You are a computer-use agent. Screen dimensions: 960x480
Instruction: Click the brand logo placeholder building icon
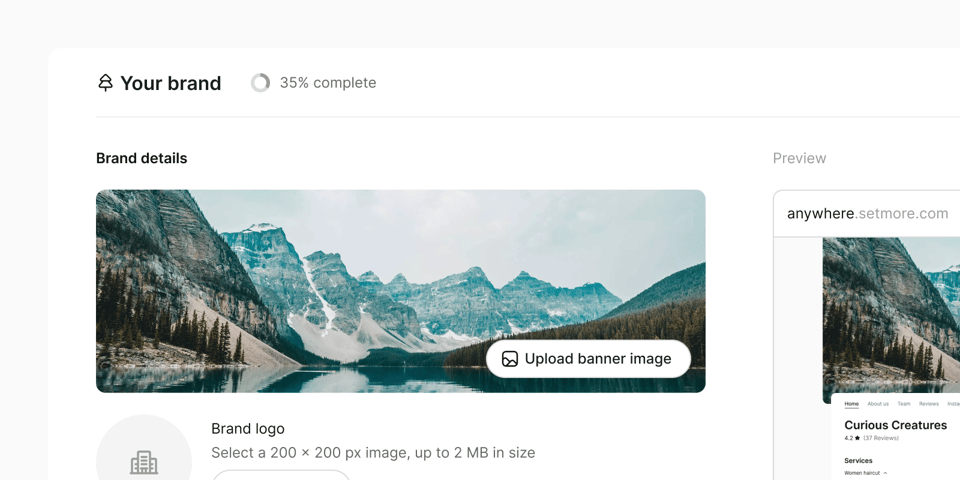tap(144, 462)
